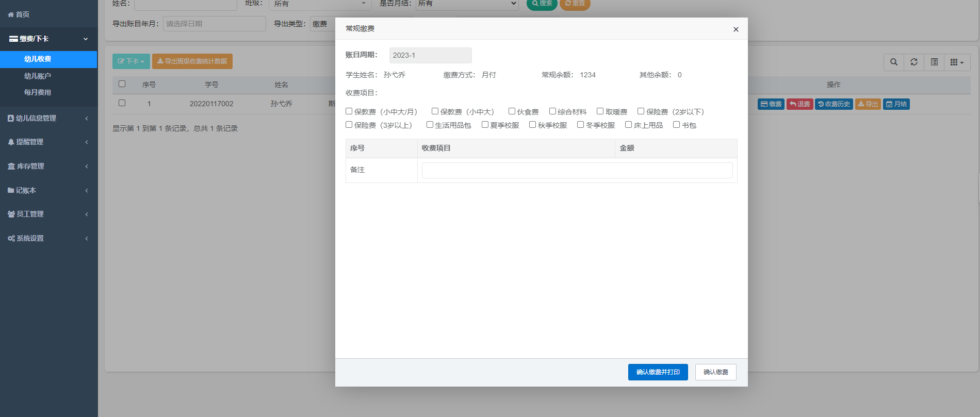The image size is (980, 417).
Task: Click the 月结 row button
Action: pyautogui.click(x=896, y=104)
